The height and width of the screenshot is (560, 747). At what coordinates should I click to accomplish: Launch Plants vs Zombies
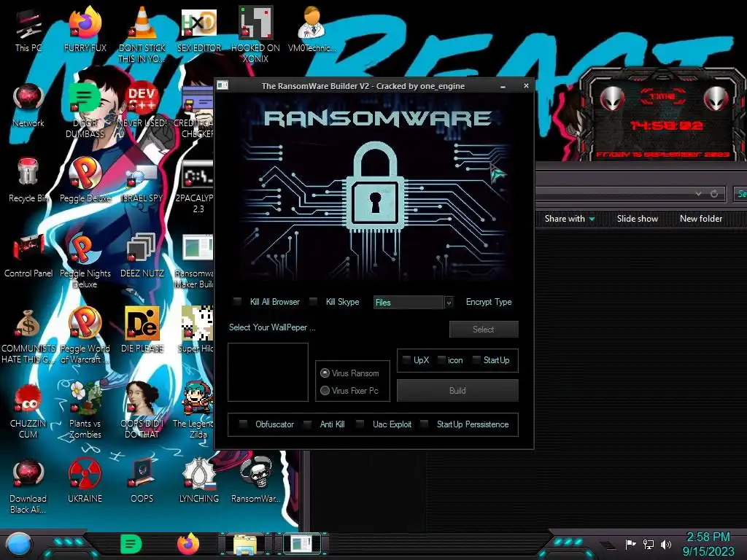85,411
